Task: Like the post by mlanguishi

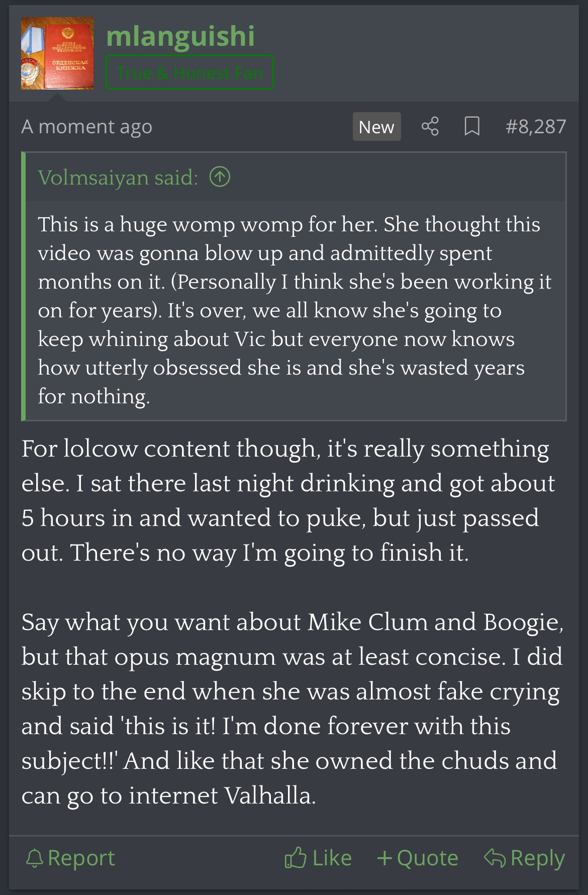Action: tap(318, 858)
